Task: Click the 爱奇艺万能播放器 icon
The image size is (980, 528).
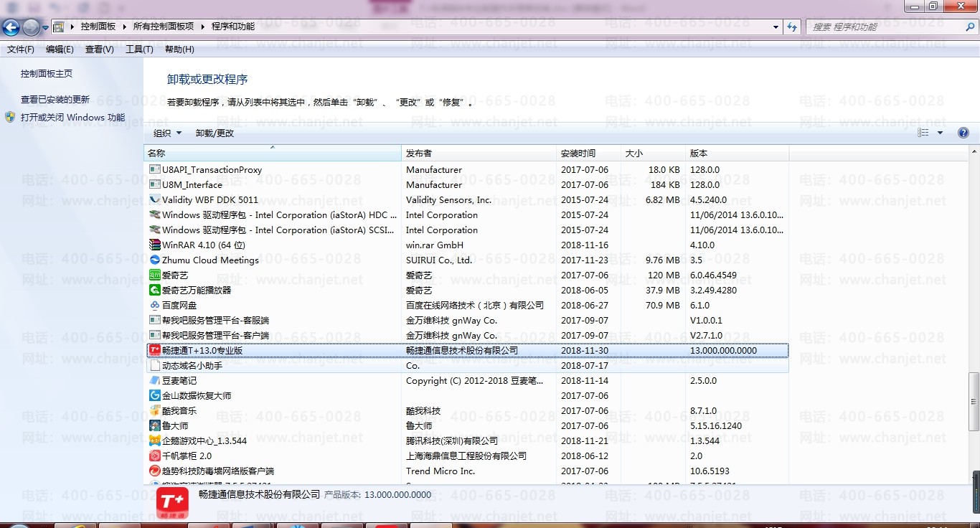Action: click(x=154, y=291)
